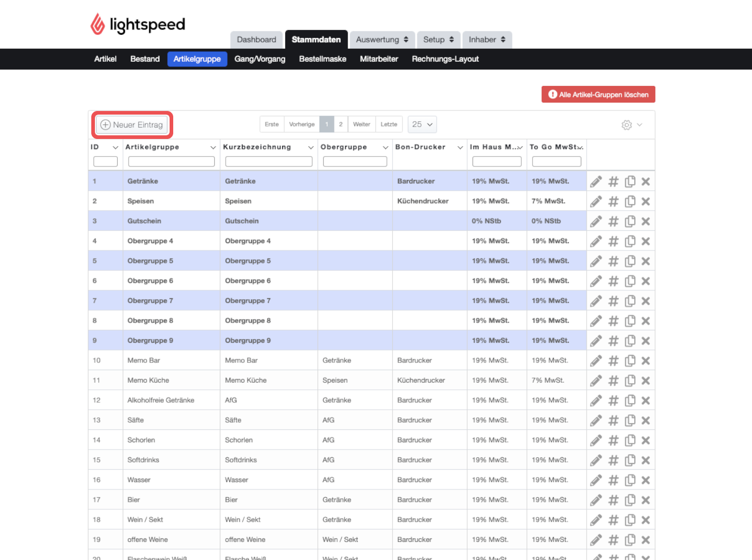
Task: Open the table settings gear icon
Action: point(626,125)
